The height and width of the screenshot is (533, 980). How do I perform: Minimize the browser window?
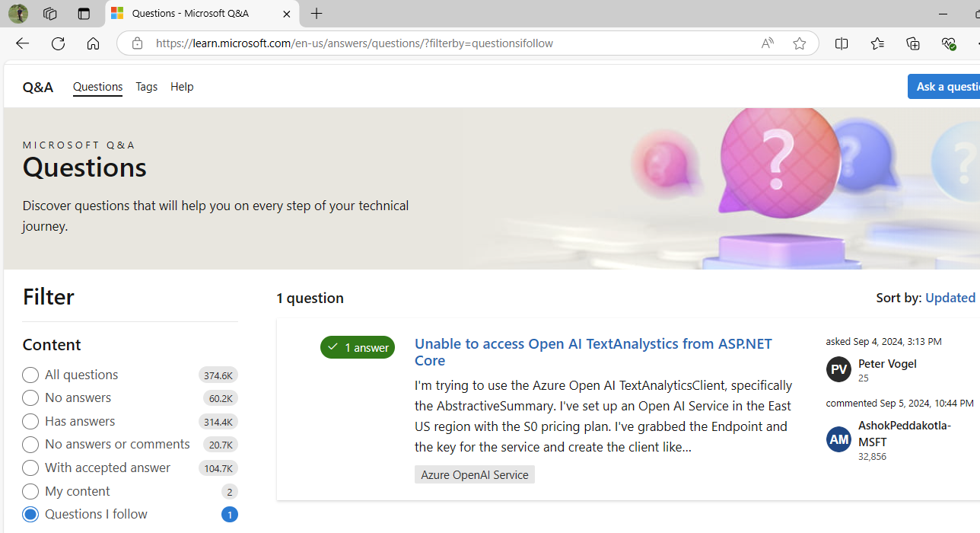coord(943,14)
